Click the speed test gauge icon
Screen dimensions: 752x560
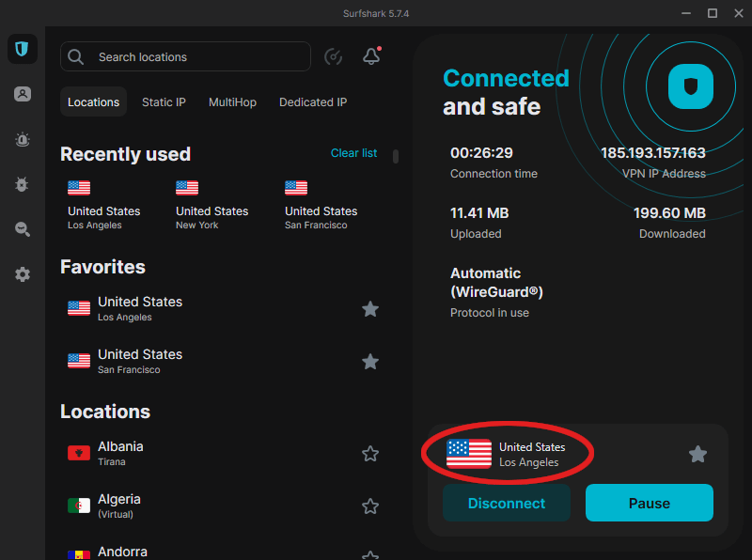[x=334, y=56]
